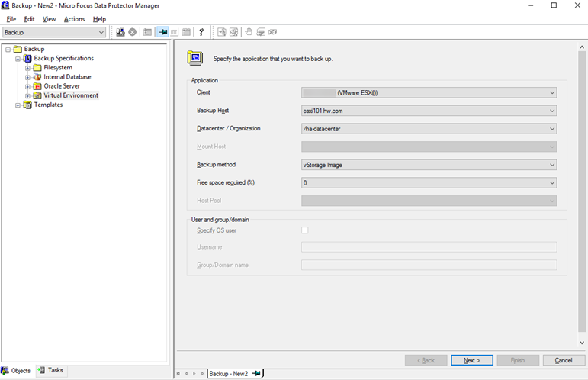Screen dimensions: 588x380
Task: Open help with the question mark icon
Action: pos(201,32)
